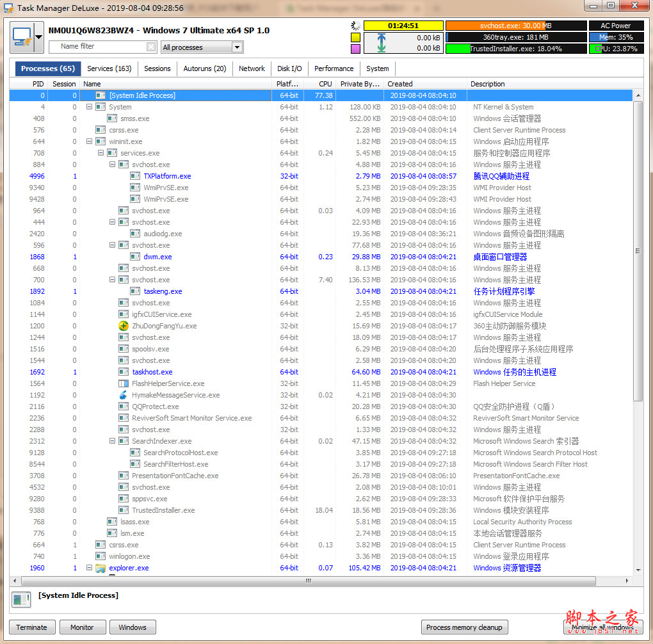The height and width of the screenshot is (644, 653).
Task: Click the taskhost.exe process icon
Action: click(124, 371)
